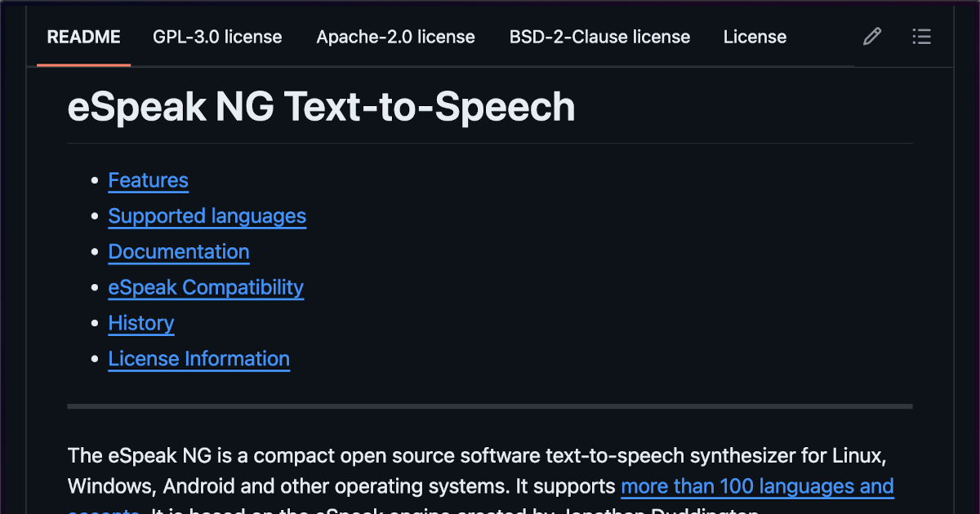This screenshot has width=980, height=514.
Task: Click the more than 100 languages link
Action: [757, 486]
